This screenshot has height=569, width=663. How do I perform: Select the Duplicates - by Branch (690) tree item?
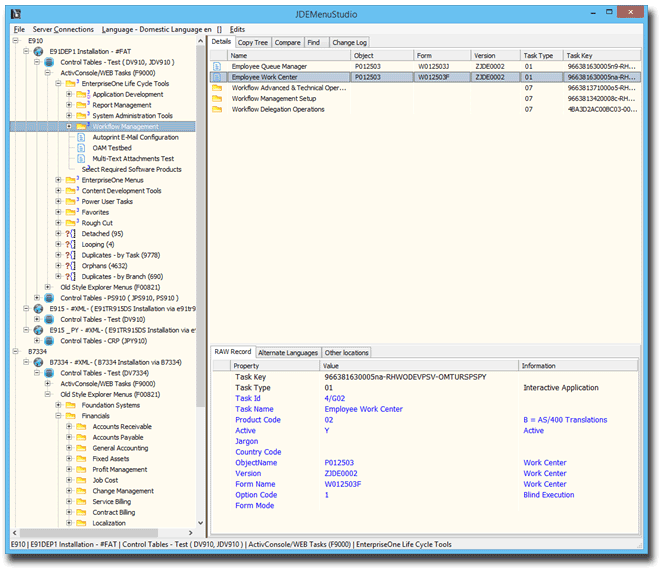coord(122,276)
